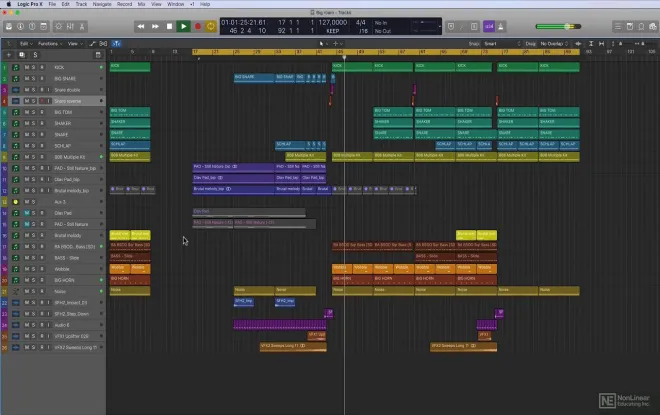Click the Aux 3 track yellow icon
660x415 pixels.
tap(16, 202)
